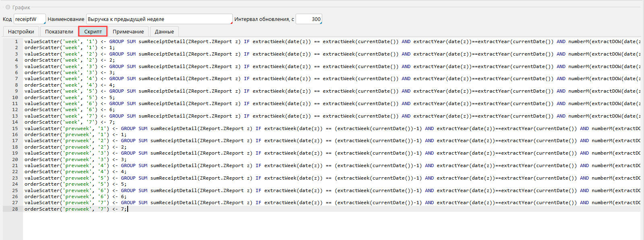Click orderScatter('week', '4') code line
The width and height of the screenshot is (644, 240).
pos(69,85)
